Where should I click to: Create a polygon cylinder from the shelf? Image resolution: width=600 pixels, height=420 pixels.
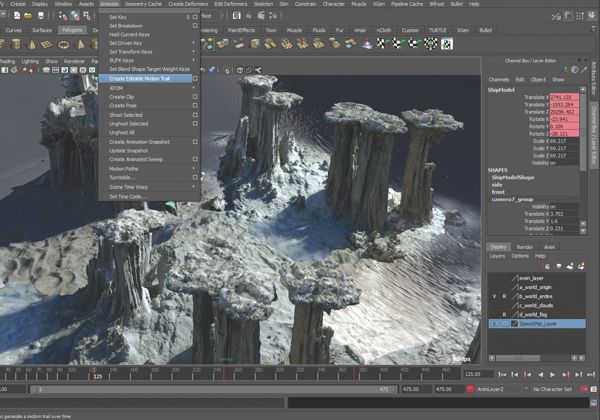(x=16, y=44)
